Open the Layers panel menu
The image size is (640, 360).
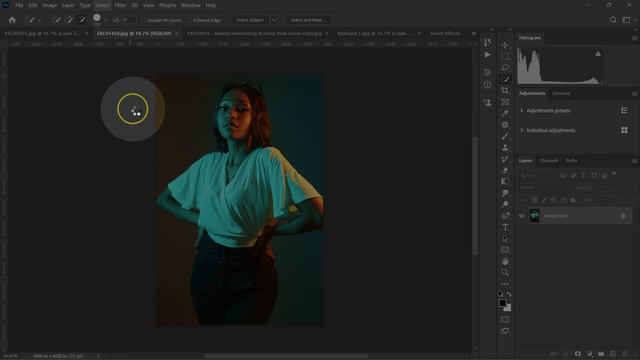[x=634, y=161]
